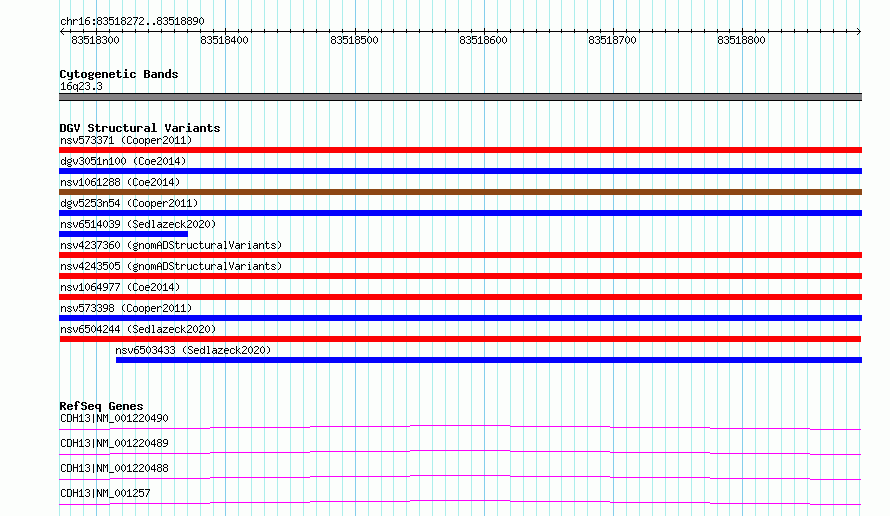890x516 pixels.
Task: Click the 83518800 ruler coordinate label
Action: pos(741,40)
